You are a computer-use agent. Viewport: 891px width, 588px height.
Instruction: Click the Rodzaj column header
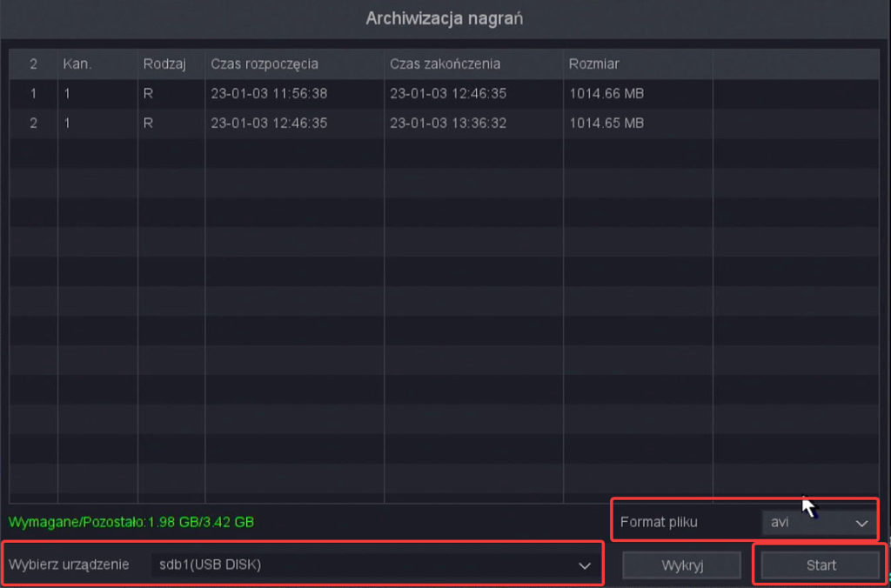point(160,64)
